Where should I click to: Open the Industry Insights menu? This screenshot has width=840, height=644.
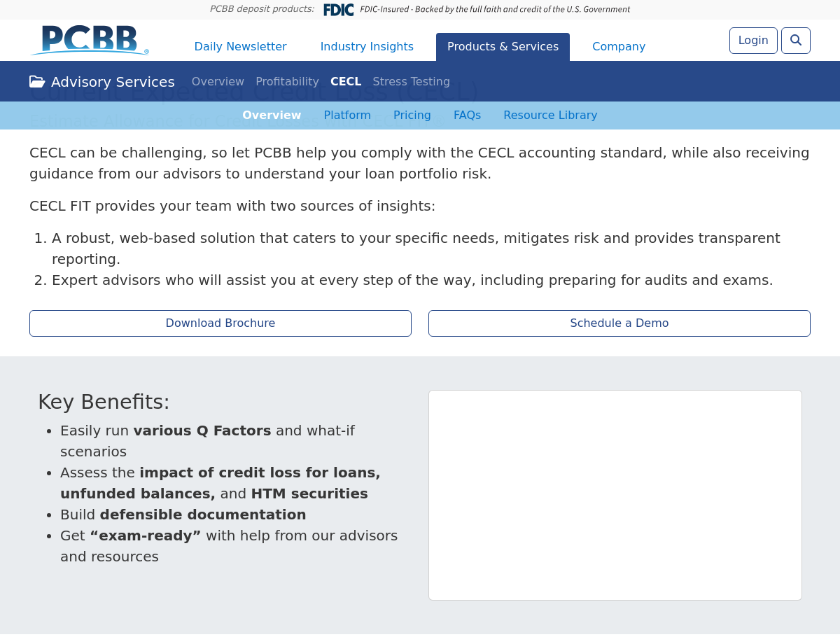click(367, 47)
